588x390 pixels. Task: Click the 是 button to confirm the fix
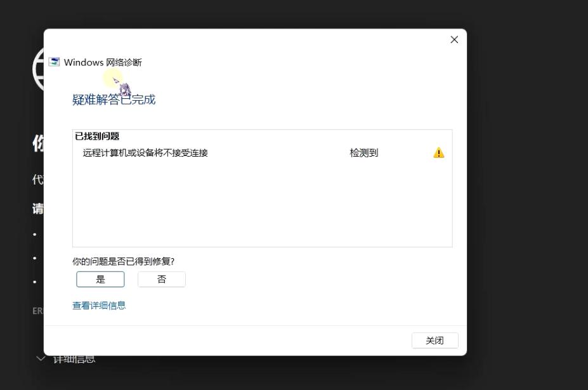pos(100,278)
